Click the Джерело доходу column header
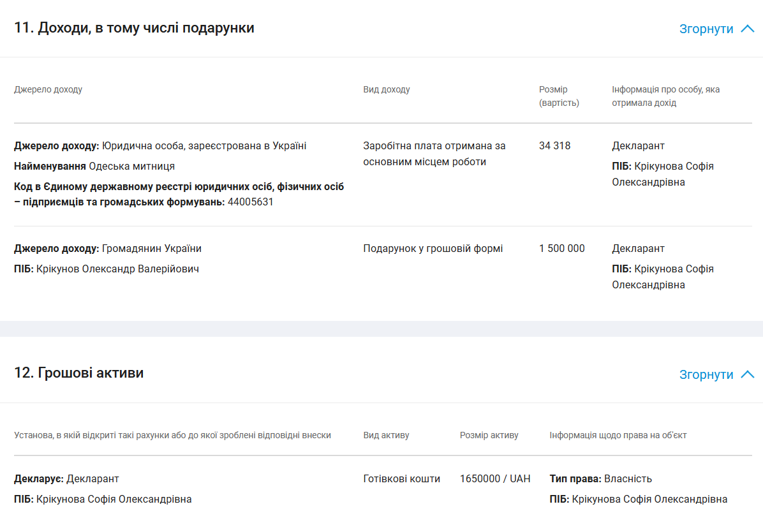The height and width of the screenshot is (532, 763). (x=48, y=89)
